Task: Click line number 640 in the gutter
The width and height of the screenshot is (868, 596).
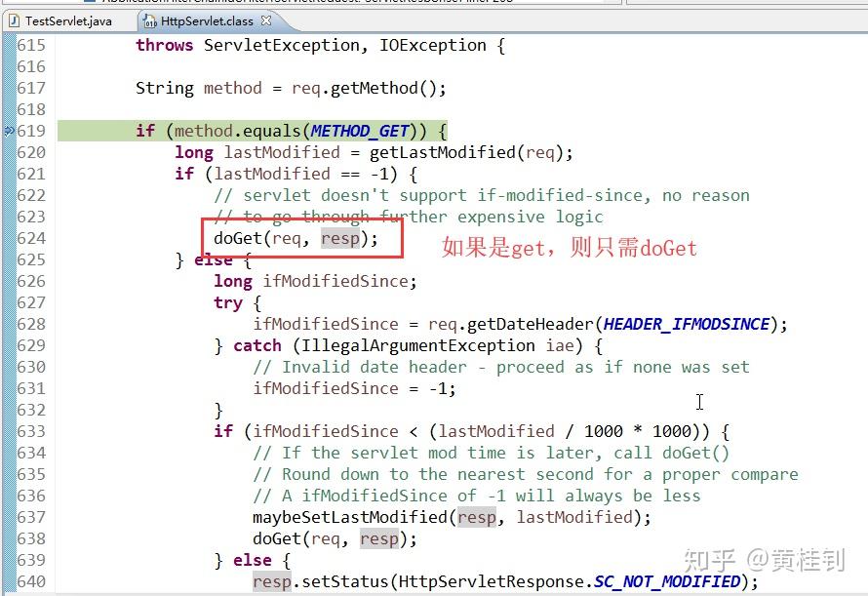Action: point(31,581)
